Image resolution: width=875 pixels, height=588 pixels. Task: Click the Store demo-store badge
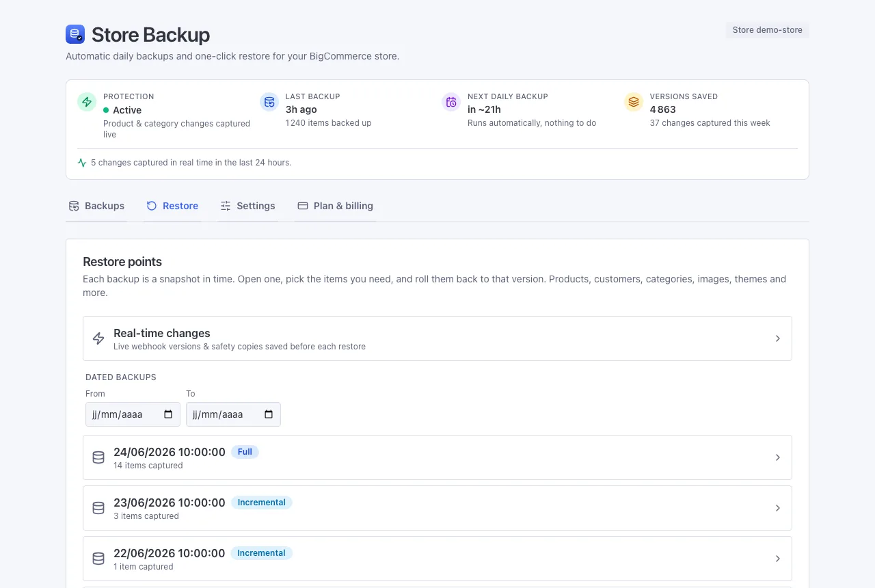point(767,30)
